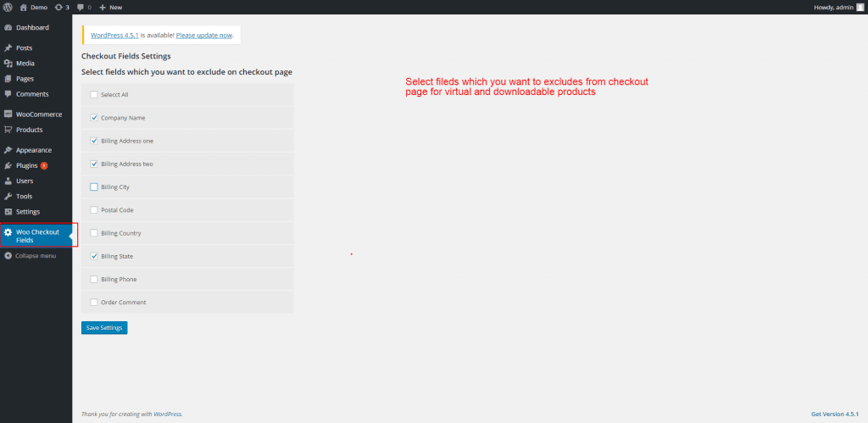This screenshot has width=868, height=423.
Task: Click Please update now link
Action: point(204,35)
